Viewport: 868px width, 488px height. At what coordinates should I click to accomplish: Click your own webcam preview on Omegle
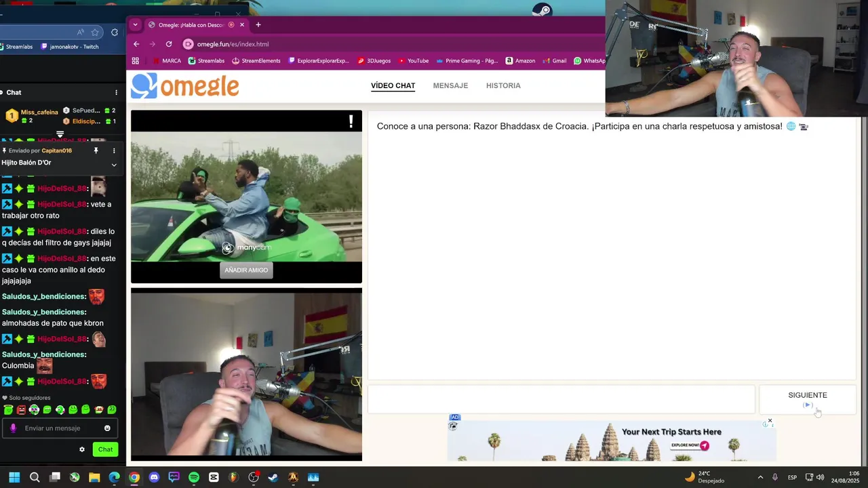[x=246, y=375]
